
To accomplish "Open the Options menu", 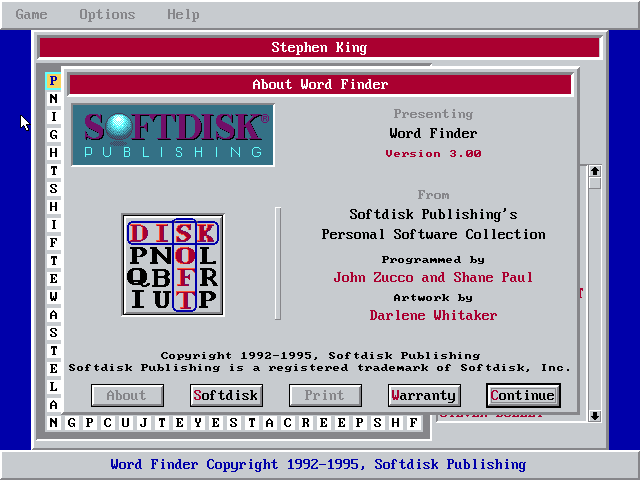I will point(107,15).
